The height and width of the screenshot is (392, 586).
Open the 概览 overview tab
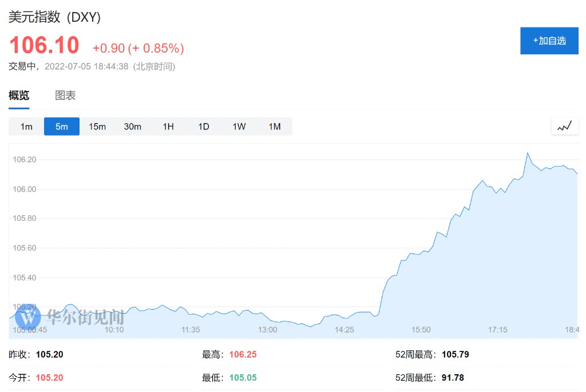click(19, 96)
